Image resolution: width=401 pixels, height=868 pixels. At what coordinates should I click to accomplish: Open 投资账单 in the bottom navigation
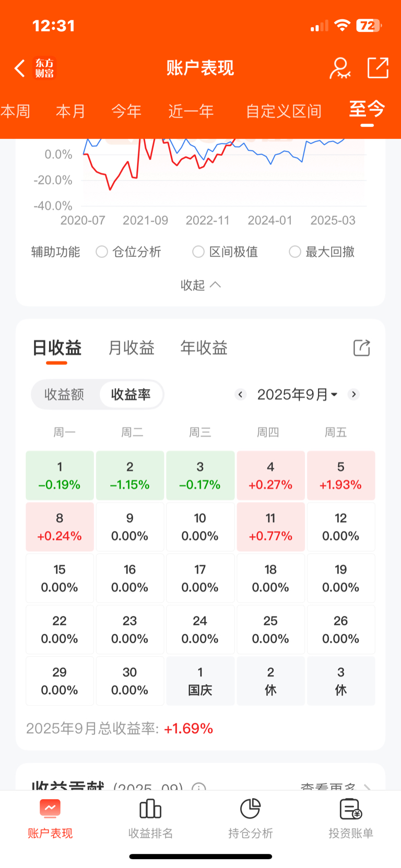[x=350, y=817]
